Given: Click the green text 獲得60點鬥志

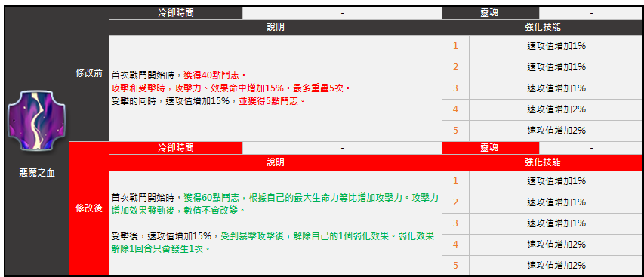Looking at the screenshot, I should pos(214,198).
